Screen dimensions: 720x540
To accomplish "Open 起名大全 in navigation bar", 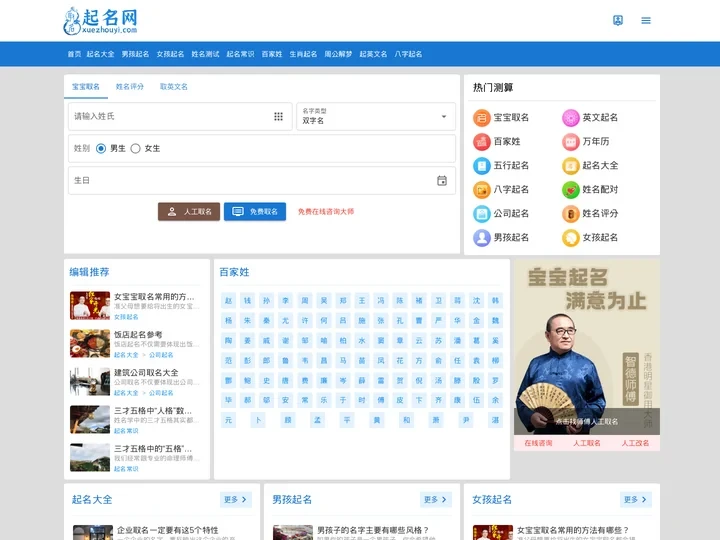I will [x=101, y=54].
